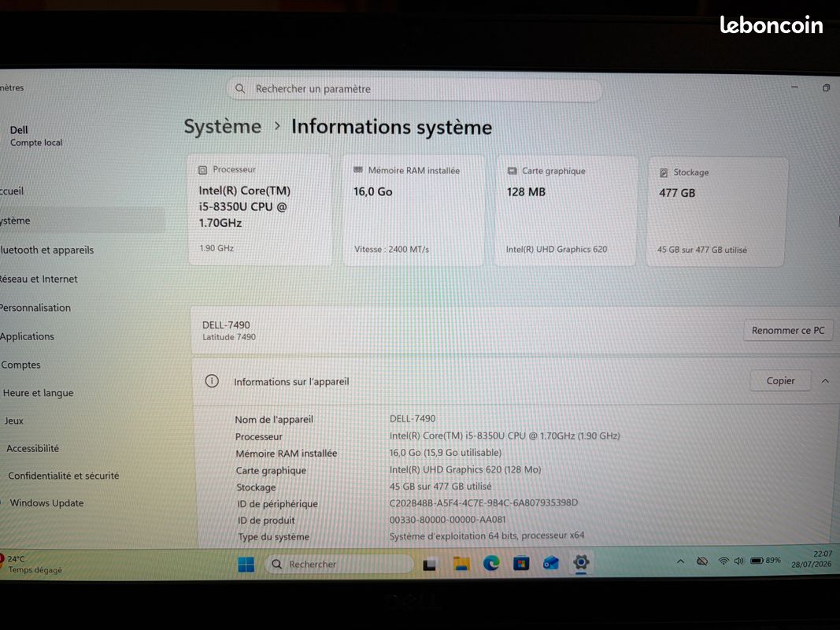Click the Nom de l'appareil label

[274, 420]
